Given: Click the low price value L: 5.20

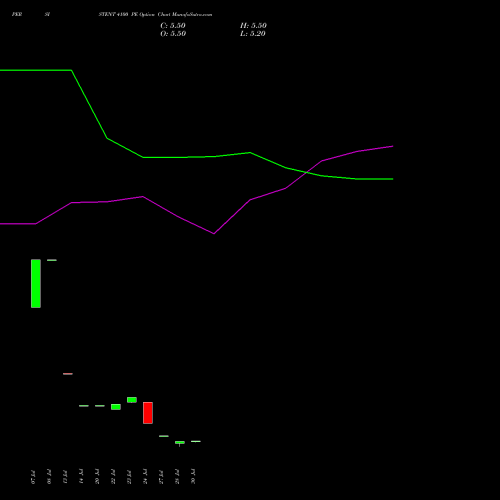Looking at the screenshot, I should pos(253,34).
